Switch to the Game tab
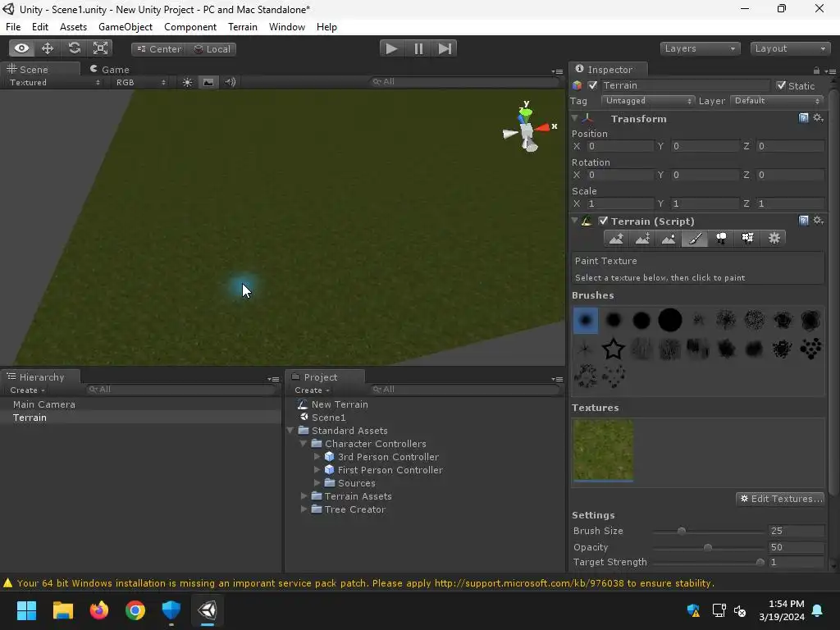This screenshot has height=630, width=840. point(110,70)
